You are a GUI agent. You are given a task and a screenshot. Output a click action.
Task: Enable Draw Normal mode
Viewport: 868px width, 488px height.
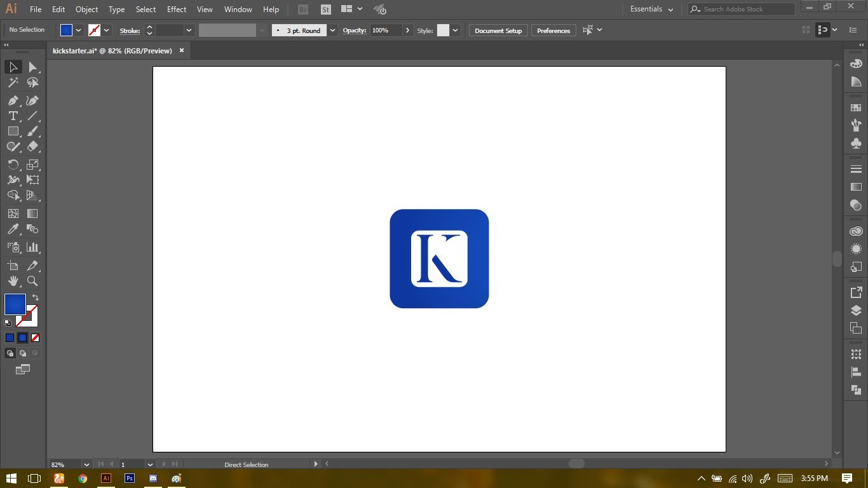pos(10,353)
